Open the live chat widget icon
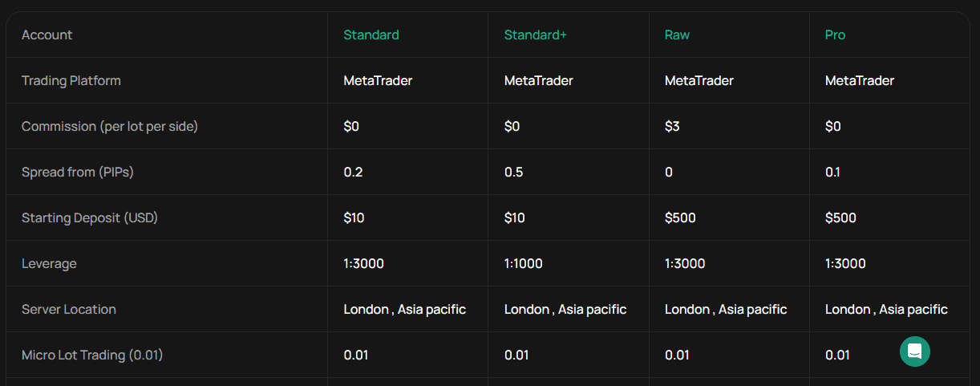Screen dimensions: 980x386 [915, 351]
